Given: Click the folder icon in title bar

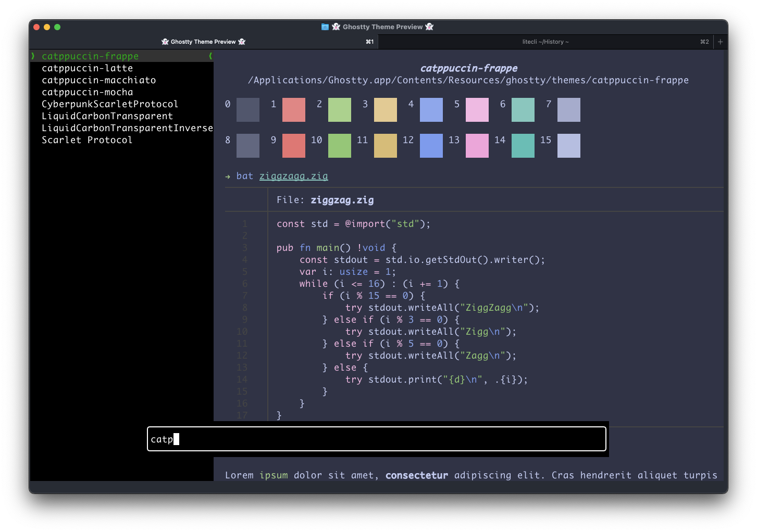Looking at the screenshot, I should (325, 27).
